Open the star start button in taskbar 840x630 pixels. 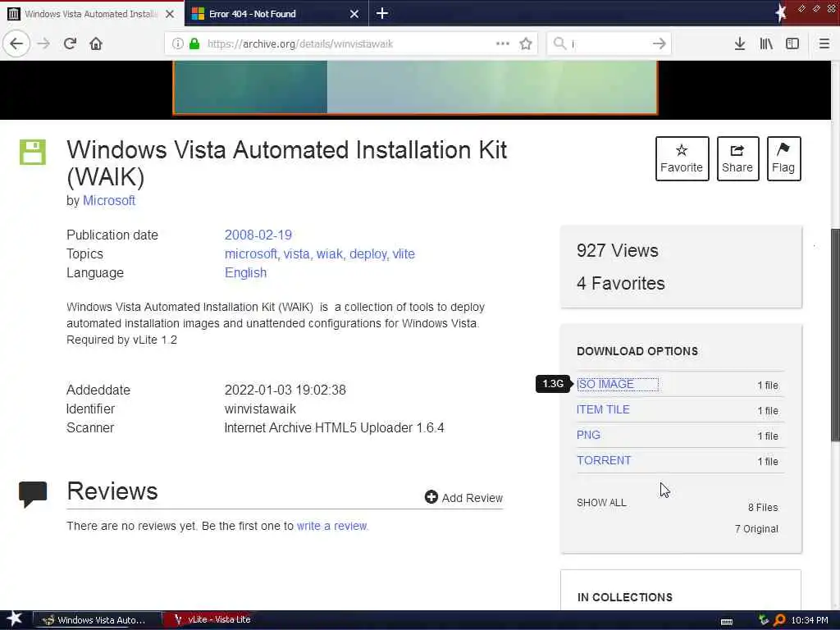15,619
